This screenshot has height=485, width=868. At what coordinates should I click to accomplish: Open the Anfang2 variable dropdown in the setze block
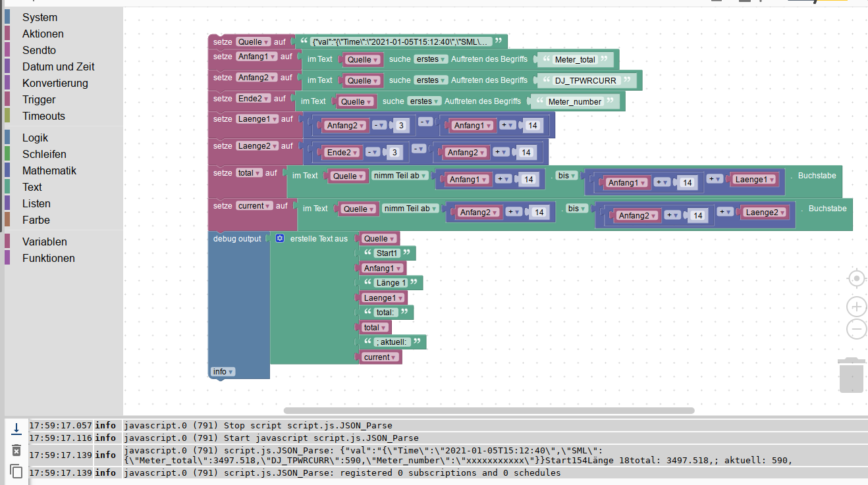tap(257, 78)
